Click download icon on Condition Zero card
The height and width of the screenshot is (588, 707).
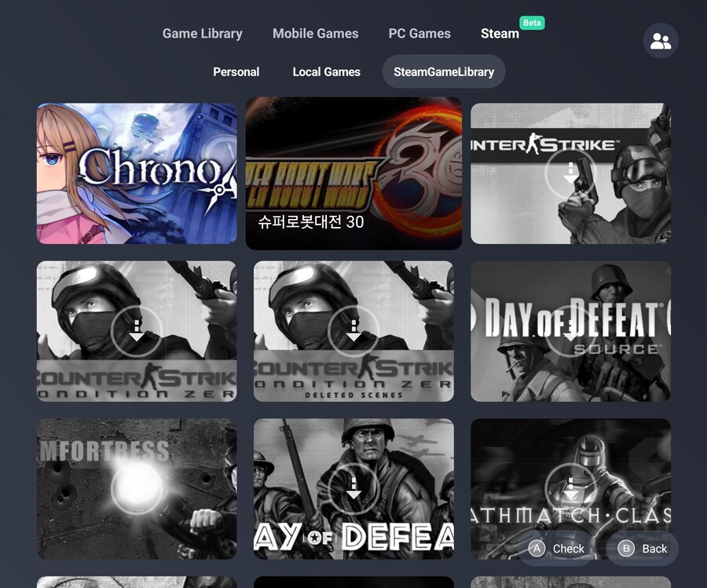click(137, 331)
